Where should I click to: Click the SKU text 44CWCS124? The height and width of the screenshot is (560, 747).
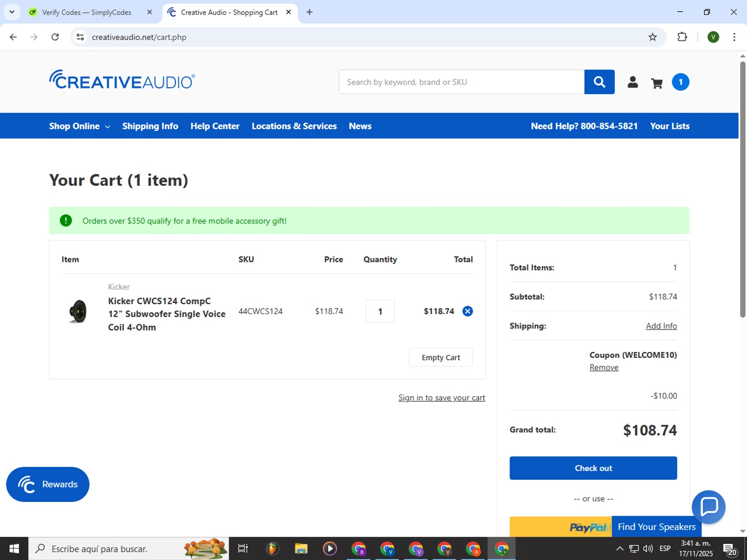coord(260,311)
